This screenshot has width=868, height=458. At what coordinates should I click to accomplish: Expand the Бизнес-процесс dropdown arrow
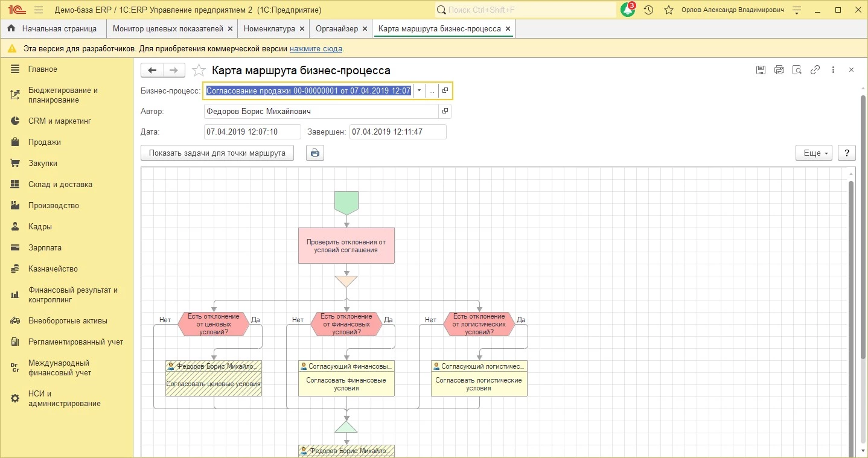click(419, 91)
